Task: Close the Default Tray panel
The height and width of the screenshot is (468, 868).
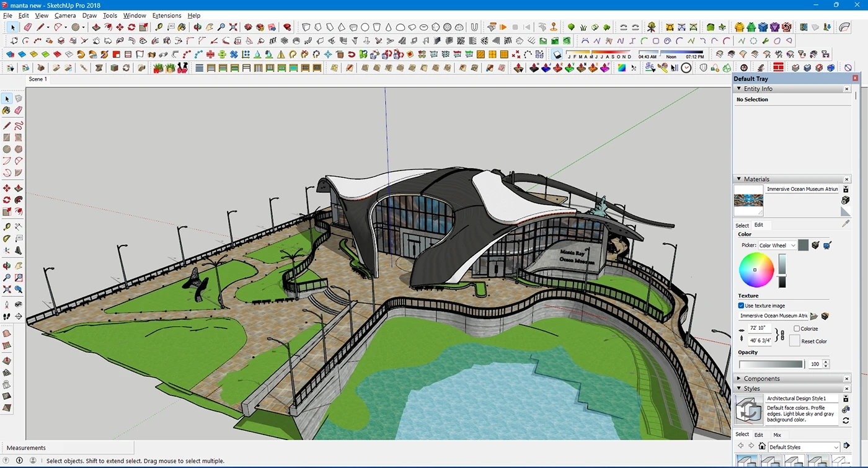Action: (856, 79)
